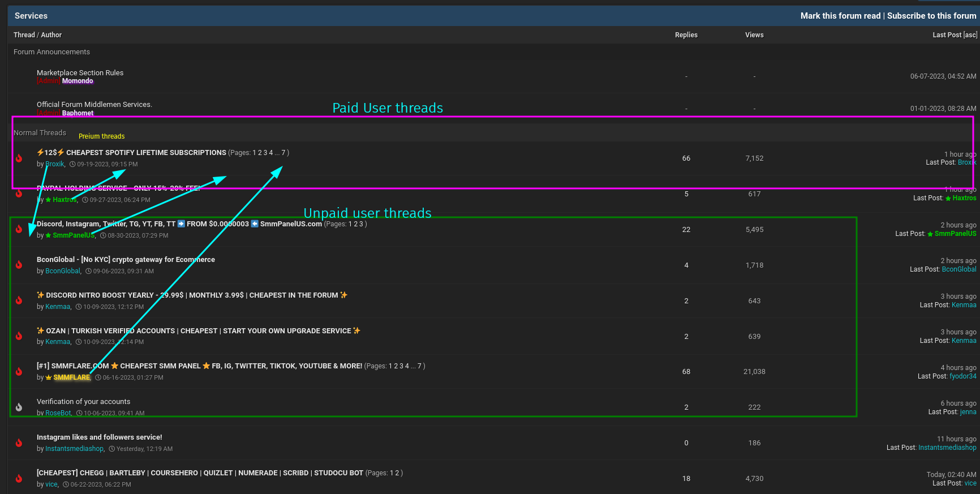Image resolution: width=980 pixels, height=494 pixels.
Task: Click flame icon beside SMMFLARE.COM thread
Action: [19, 372]
